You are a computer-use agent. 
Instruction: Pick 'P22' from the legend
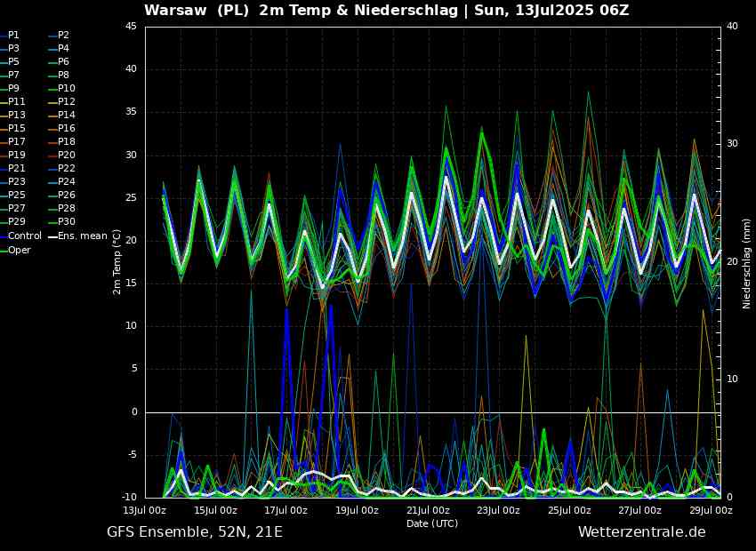66,168
